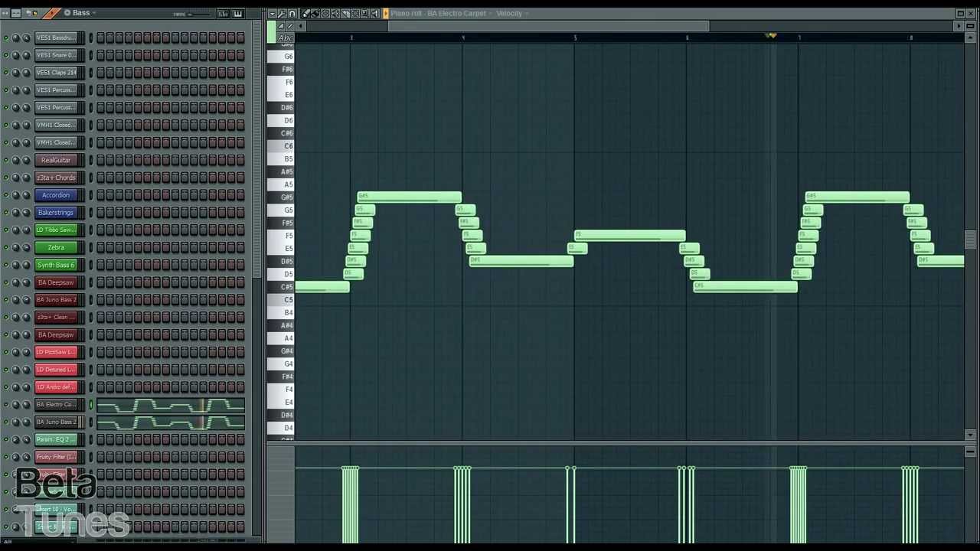Click the volume knob of the Accordion channel
This screenshot has width=980, height=551.
pos(26,195)
